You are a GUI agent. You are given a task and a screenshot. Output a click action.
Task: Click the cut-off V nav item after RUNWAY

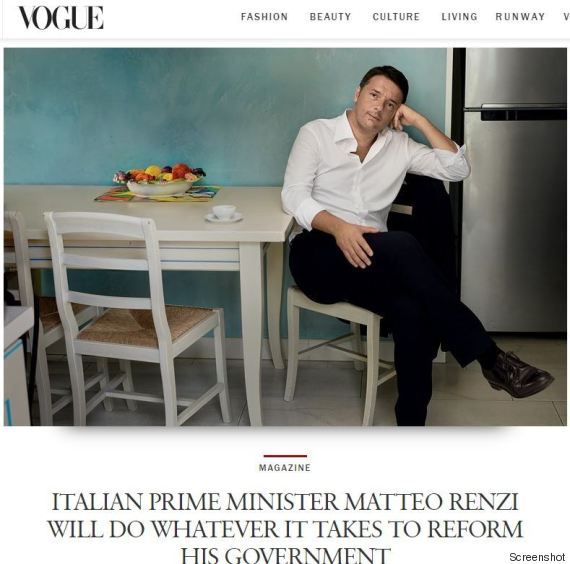567,17
